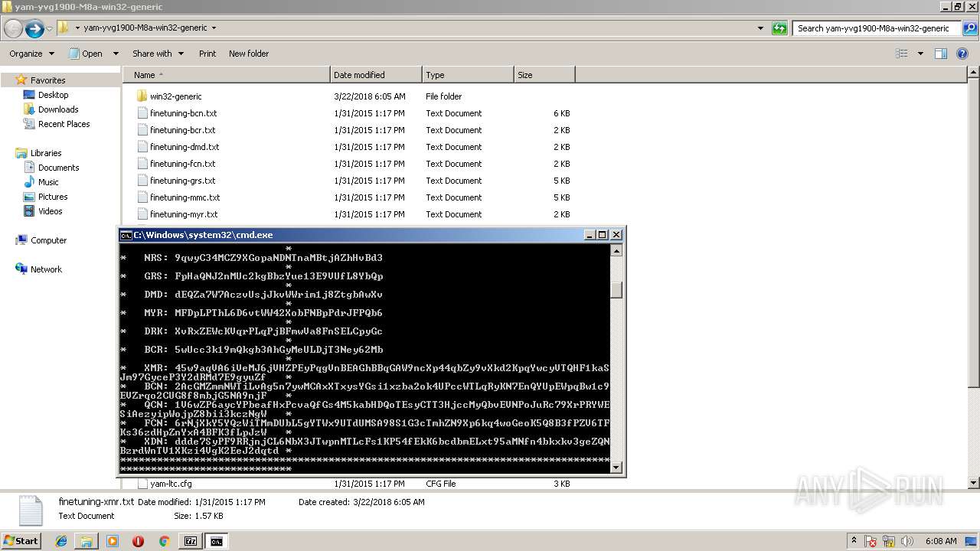980x551 pixels.
Task: Click the cmd.exe scrollbar down arrow
Action: [x=616, y=467]
